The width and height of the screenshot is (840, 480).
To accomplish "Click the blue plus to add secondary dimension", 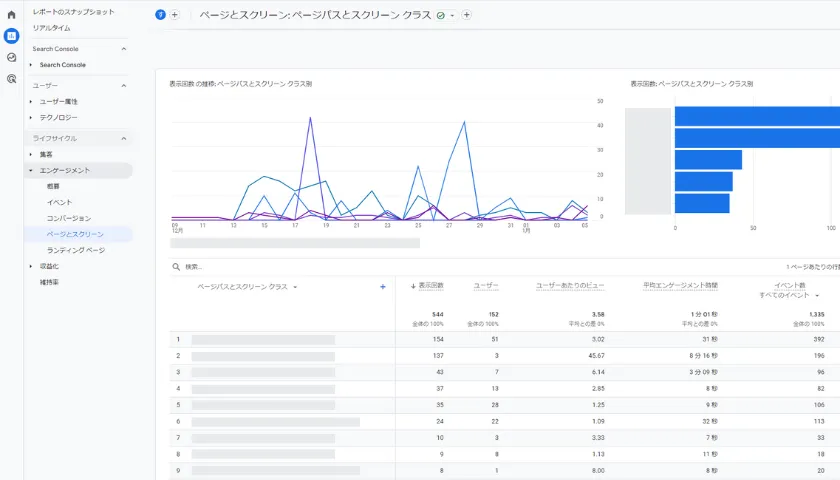I will point(382,287).
